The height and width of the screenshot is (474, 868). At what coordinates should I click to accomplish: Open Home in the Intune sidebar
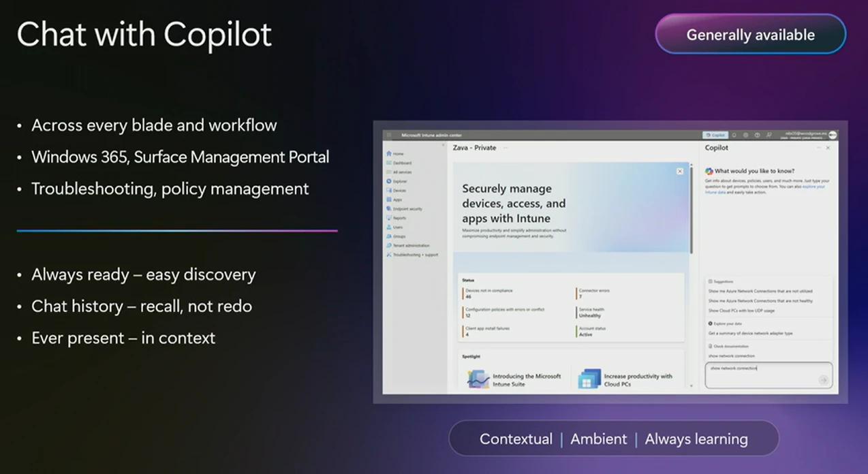click(395, 154)
